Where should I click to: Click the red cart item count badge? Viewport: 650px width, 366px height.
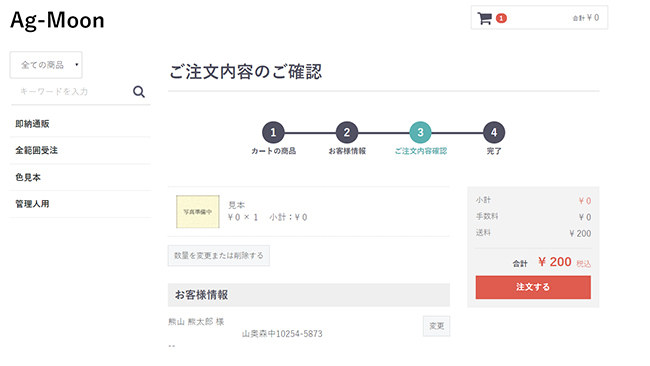point(501,18)
